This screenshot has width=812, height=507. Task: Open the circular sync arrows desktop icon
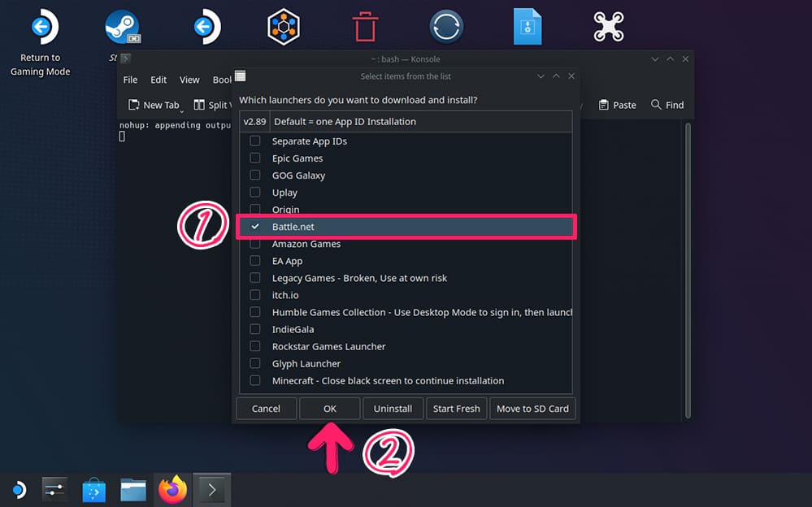(446, 27)
